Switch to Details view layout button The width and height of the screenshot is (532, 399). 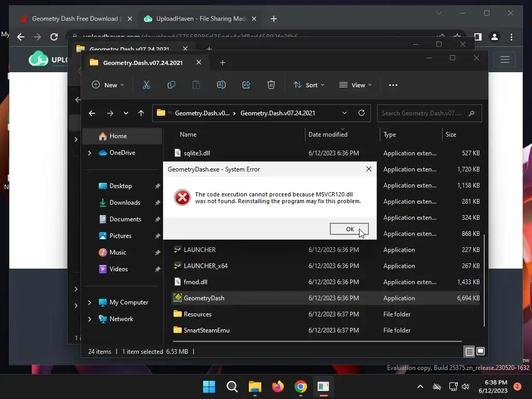click(469, 352)
